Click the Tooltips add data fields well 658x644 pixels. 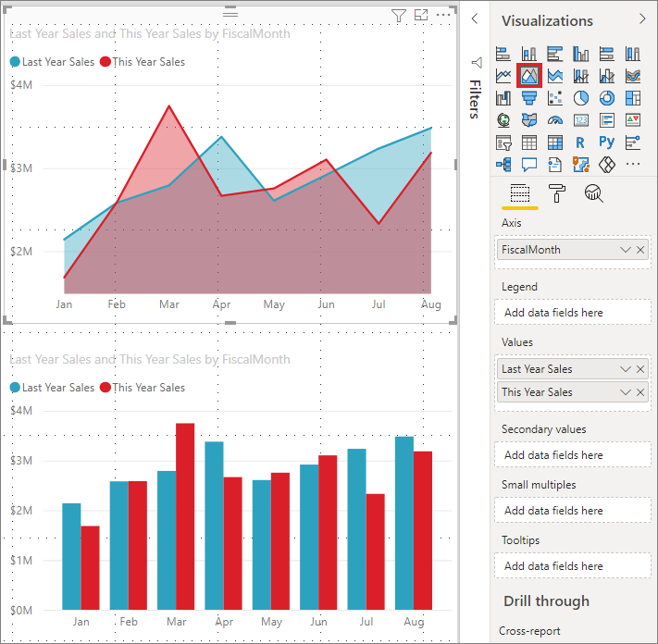point(573,565)
